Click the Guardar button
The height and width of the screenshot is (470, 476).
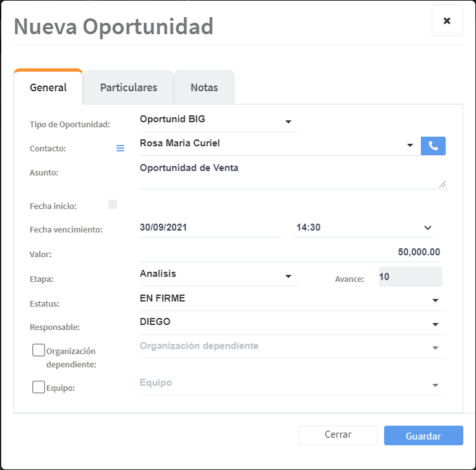423,436
